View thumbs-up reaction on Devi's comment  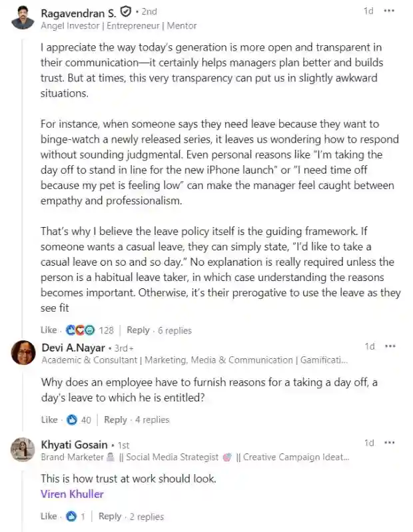(72, 419)
